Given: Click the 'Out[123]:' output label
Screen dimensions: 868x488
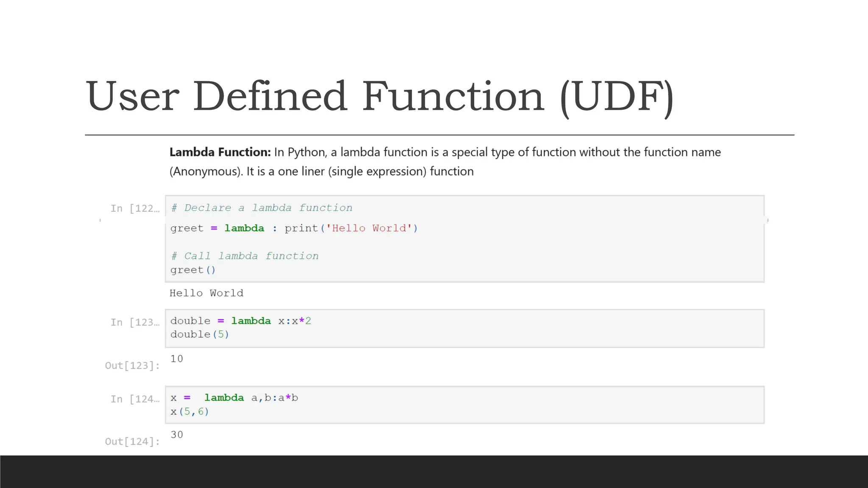Looking at the screenshot, I should tap(132, 366).
